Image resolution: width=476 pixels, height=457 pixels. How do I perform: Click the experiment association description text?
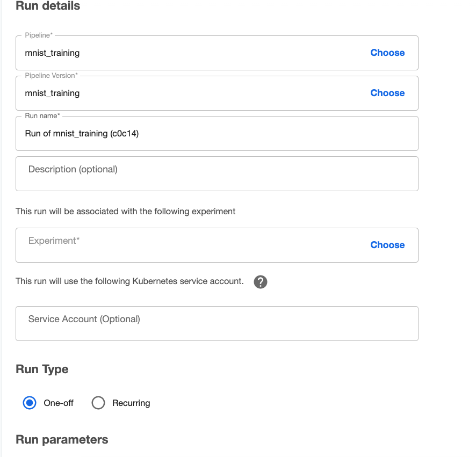126,212
